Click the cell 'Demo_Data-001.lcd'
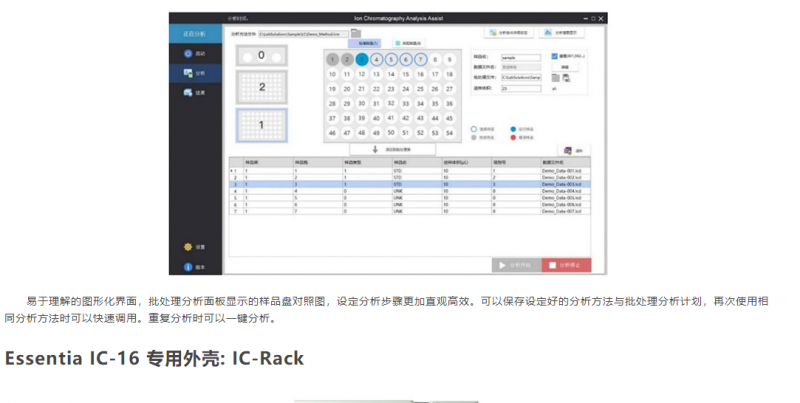The image size is (800, 403). pos(565,171)
